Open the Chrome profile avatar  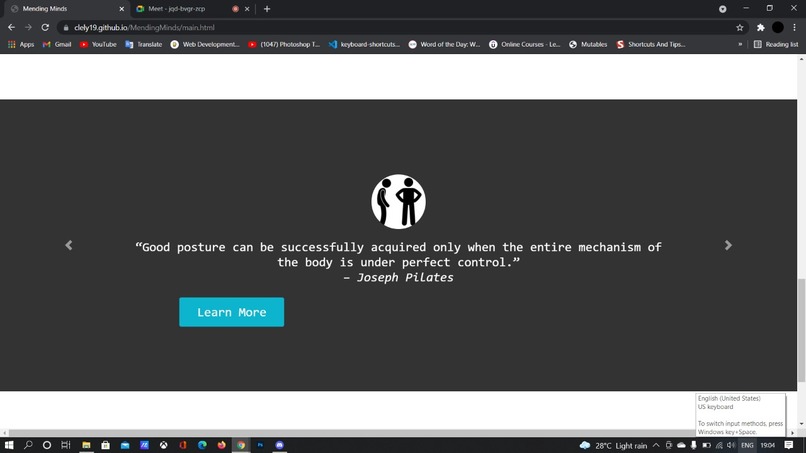pyautogui.click(x=778, y=28)
